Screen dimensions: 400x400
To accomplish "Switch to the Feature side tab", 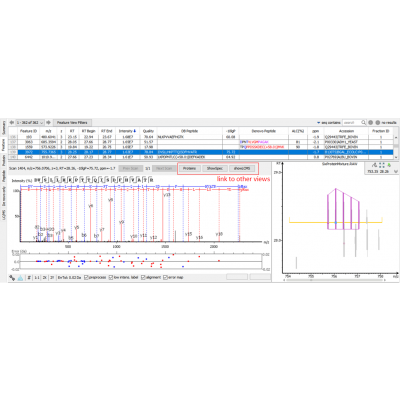I will (x=4, y=145).
